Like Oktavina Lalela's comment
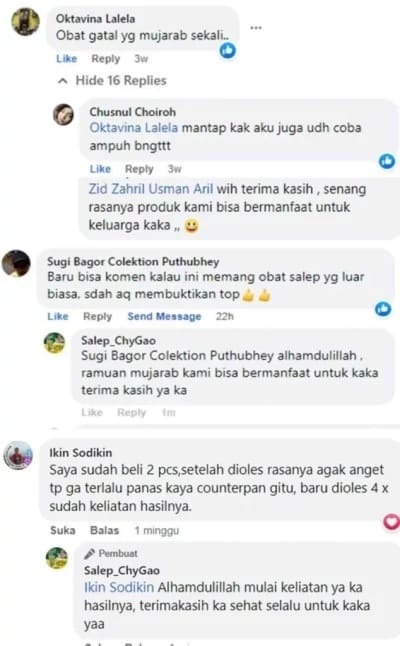 tap(66, 59)
